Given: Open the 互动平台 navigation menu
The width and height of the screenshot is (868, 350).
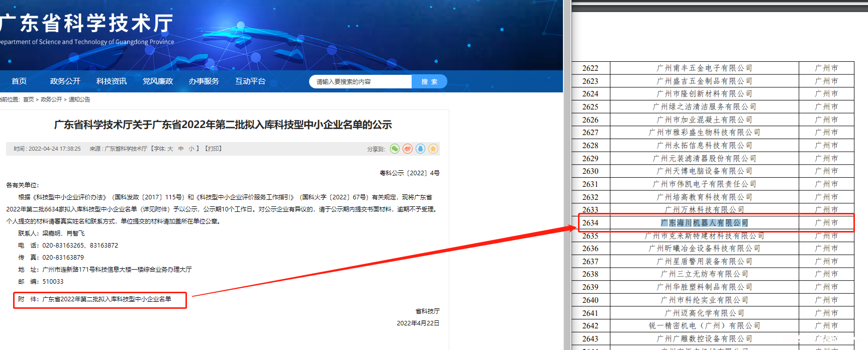Looking at the screenshot, I should point(250,81).
